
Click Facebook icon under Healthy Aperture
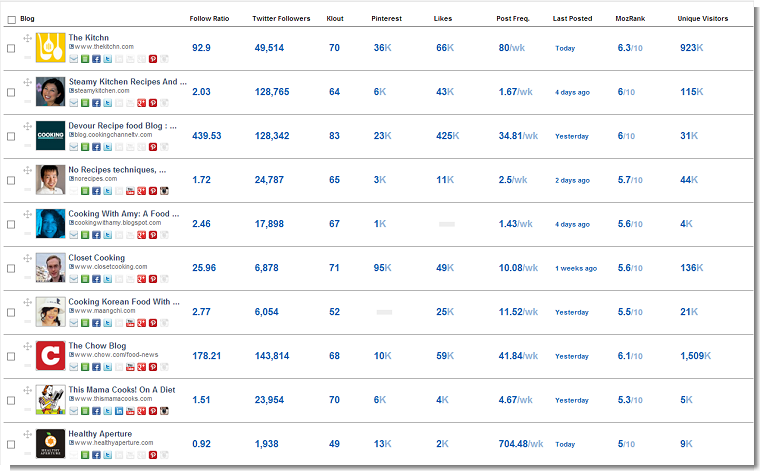coord(96,455)
